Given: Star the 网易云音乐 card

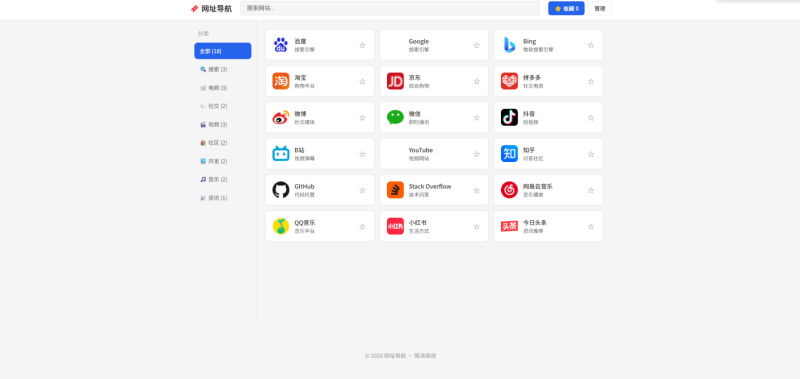Looking at the screenshot, I should (591, 190).
